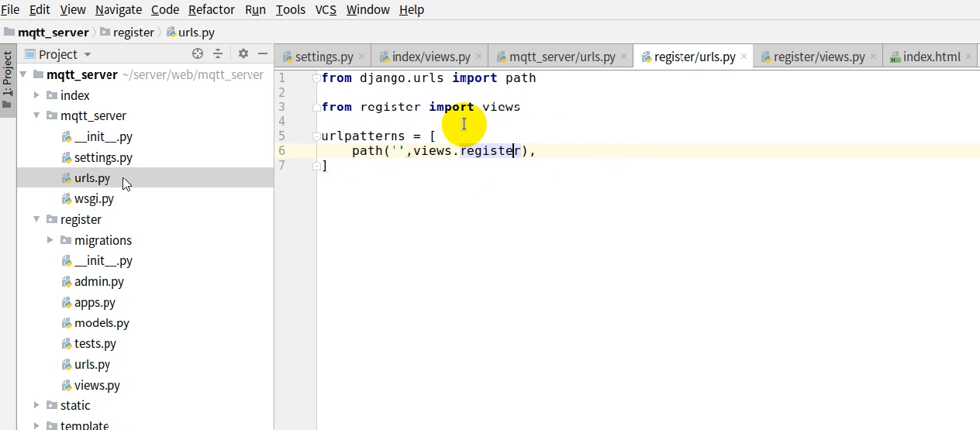The width and height of the screenshot is (980, 430).
Task: Click the Python file icon of settings.py in tree
Action: 67,157
